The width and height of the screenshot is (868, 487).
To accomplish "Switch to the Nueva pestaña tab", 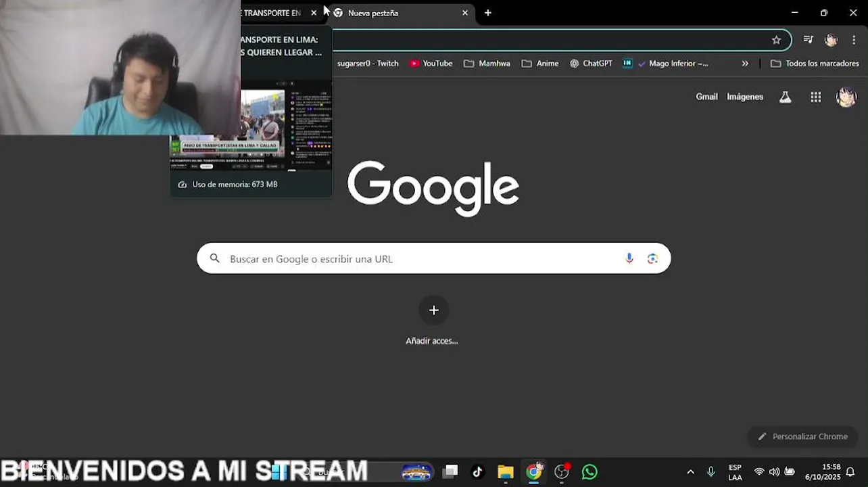I will pyautogui.click(x=400, y=13).
